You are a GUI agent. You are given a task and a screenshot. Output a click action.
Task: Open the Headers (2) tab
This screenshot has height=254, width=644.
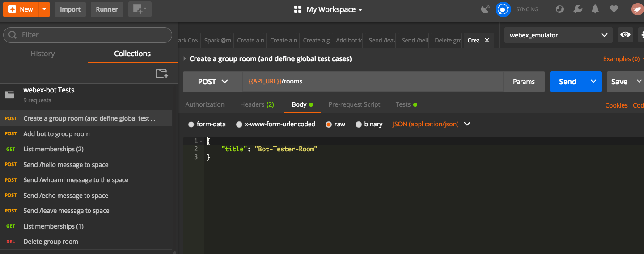pyautogui.click(x=257, y=104)
